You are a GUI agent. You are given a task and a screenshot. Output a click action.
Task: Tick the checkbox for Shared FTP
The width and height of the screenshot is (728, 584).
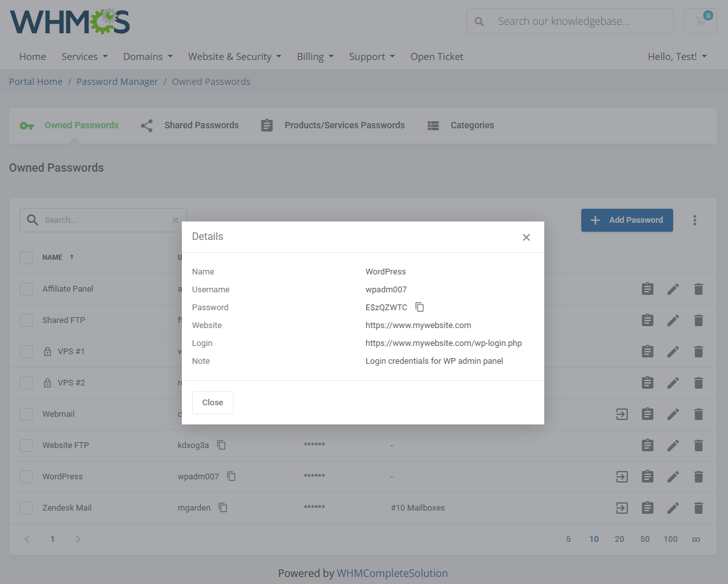(x=26, y=320)
